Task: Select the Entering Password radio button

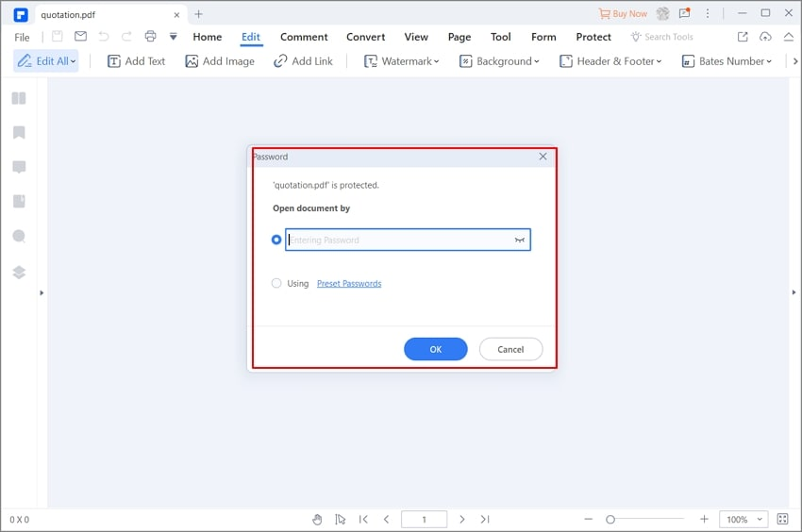Action: click(x=276, y=240)
